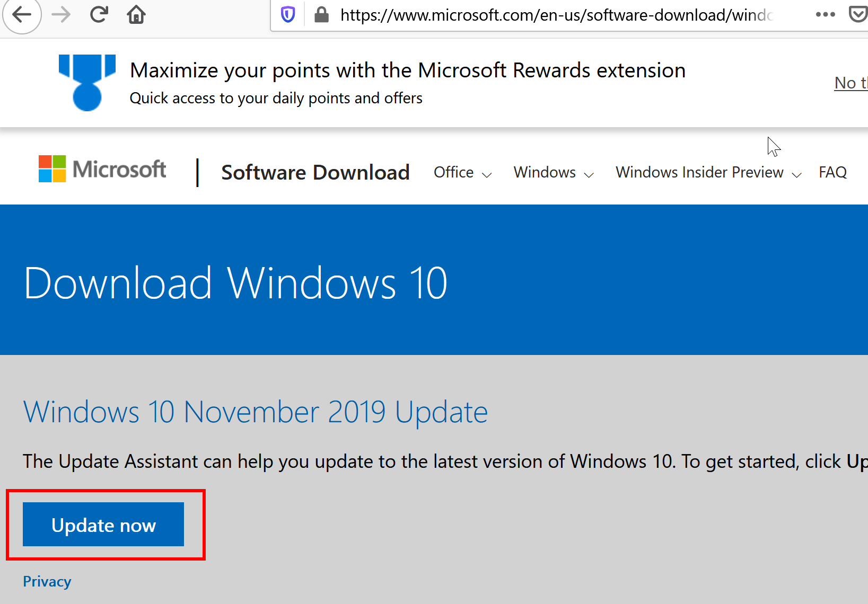Dismiss Rewards banner via No thanks link
868x604 pixels.
851,83
